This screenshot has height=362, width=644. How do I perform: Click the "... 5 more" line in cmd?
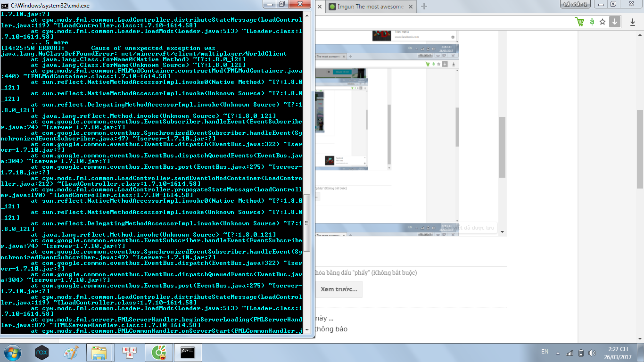50,42
